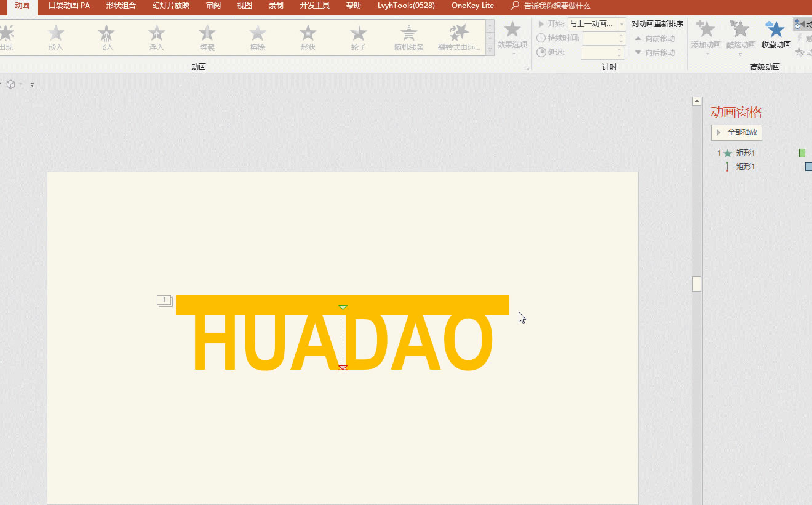Image resolution: width=812 pixels, height=505 pixels.
Task: Open the OneKey Lite tab
Action: (472, 6)
